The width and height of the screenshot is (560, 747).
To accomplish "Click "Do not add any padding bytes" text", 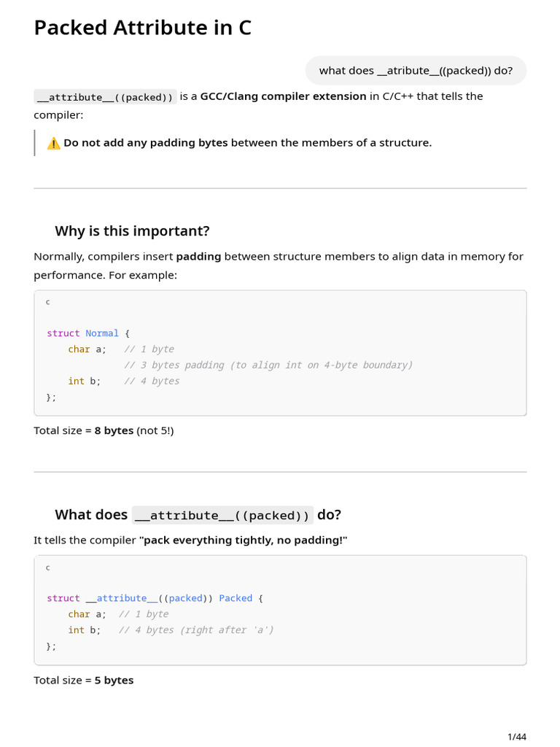I will click(146, 143).
